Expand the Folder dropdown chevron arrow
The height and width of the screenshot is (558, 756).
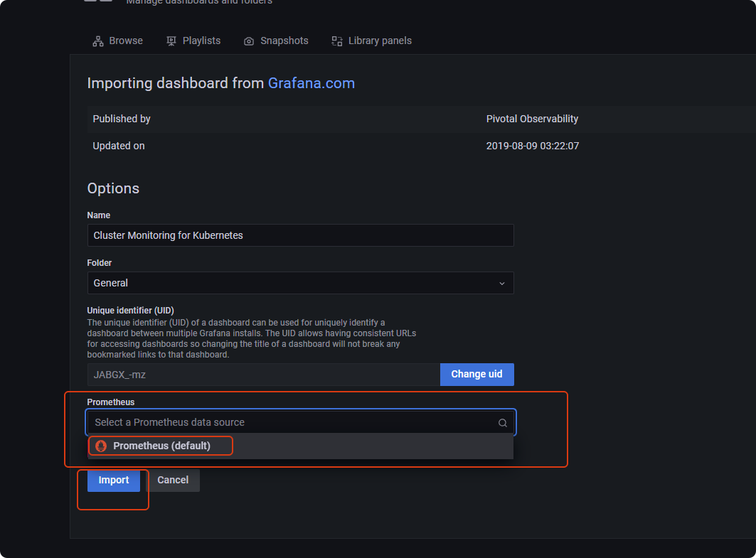point(502,284)
